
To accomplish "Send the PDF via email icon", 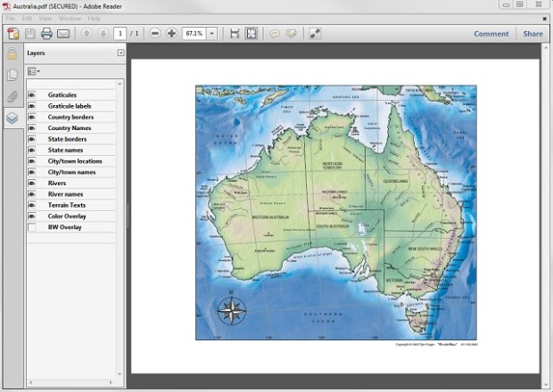I will pos(63,34).
